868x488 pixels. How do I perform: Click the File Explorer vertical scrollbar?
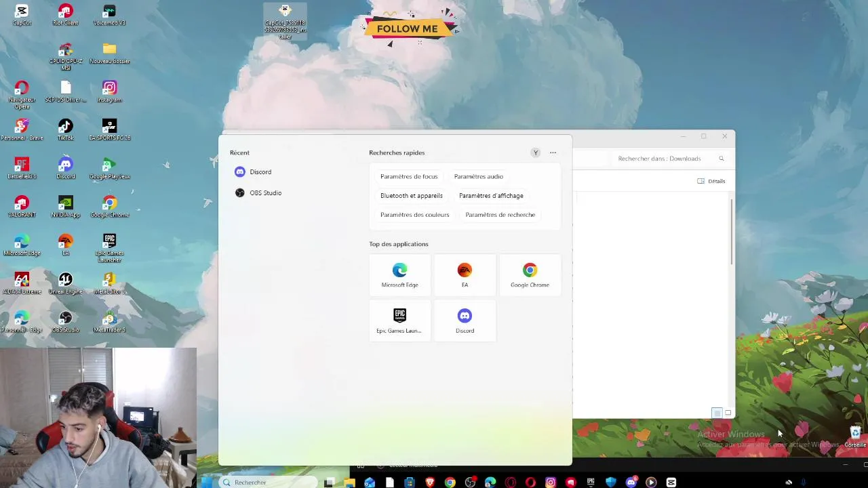tap(732, 232)
